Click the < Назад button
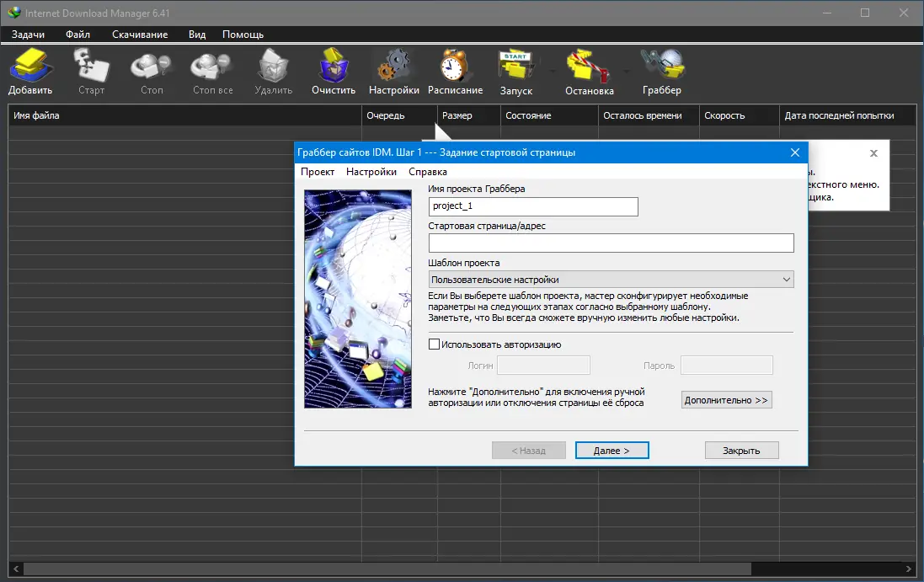The height and width of the screenshot is (582, 924). point(529,450)
